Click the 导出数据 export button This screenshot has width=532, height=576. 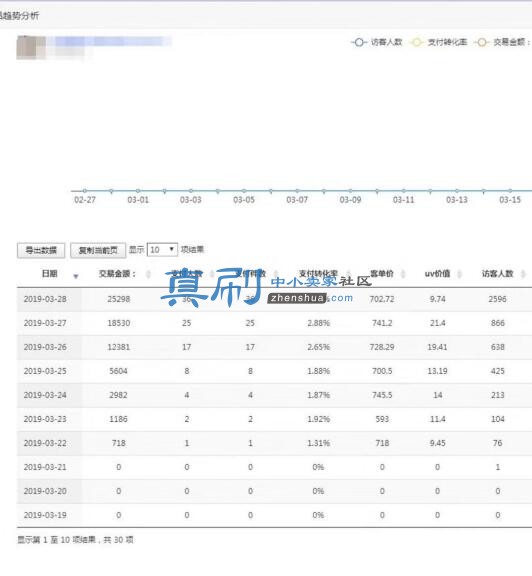(41, 251)
